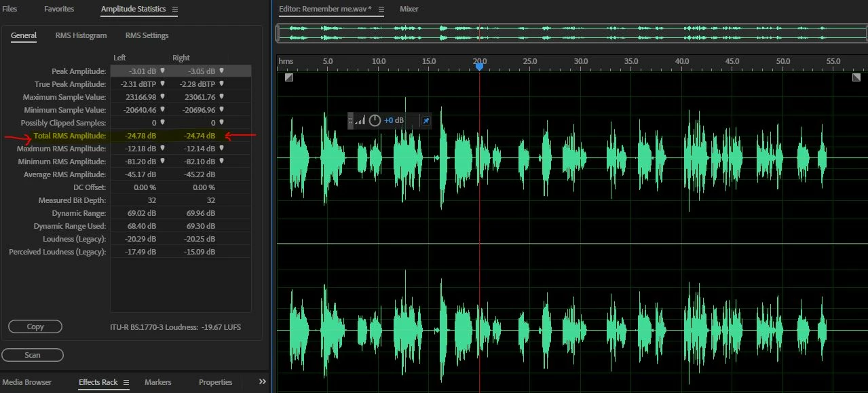Click the waveform overview navigator bar

coord(571,33)
